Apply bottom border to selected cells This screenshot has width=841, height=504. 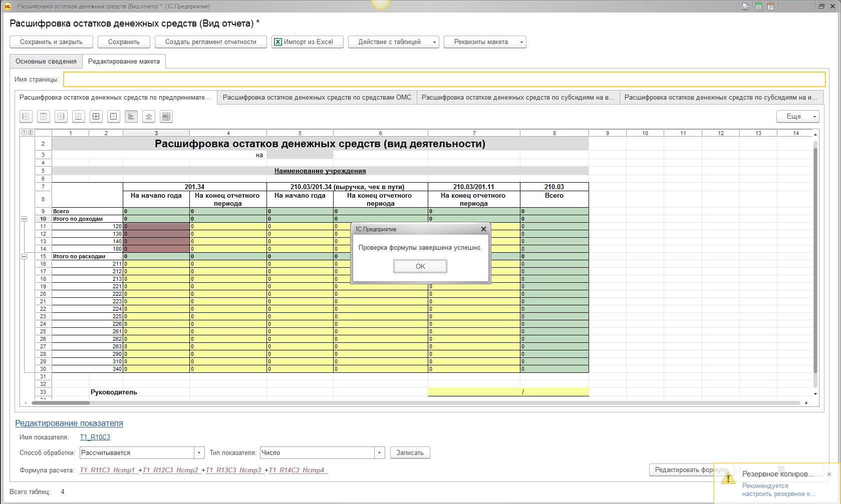click(x=79, y=117)
